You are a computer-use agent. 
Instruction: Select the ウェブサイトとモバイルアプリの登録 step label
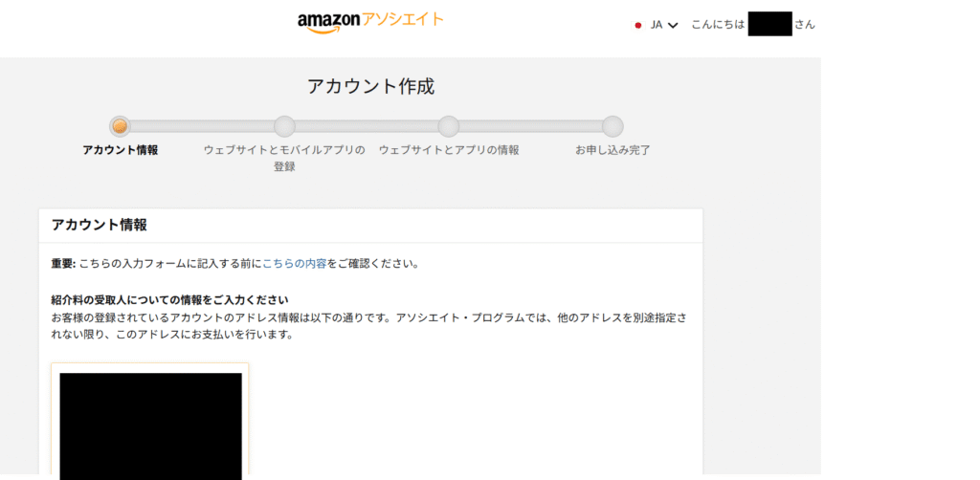tap(284, 158)
